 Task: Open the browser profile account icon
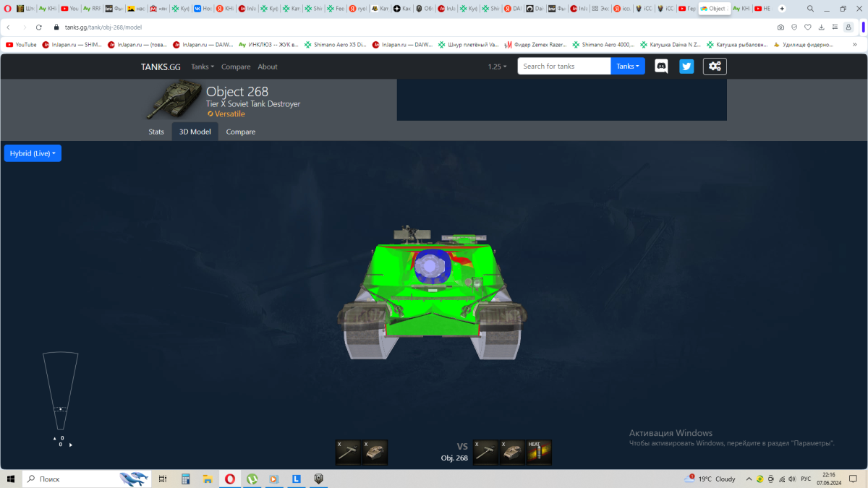coord(848,27)
